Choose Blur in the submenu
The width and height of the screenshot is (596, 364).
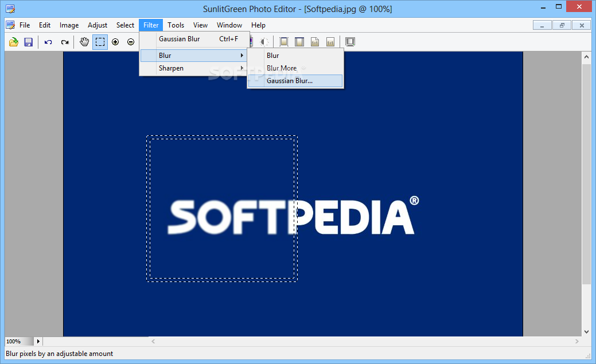click(295, 56)
